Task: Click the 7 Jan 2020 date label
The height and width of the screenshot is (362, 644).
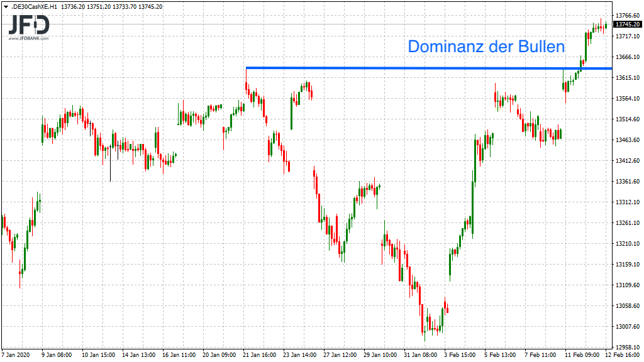Action: [17, 355]
